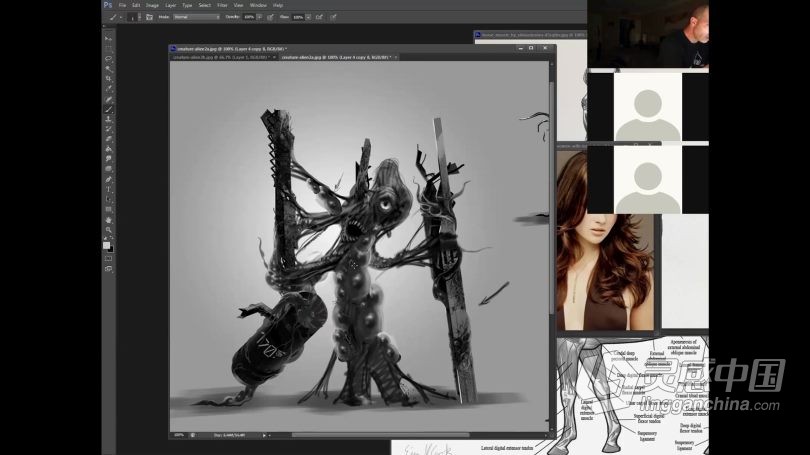Screen dimensions: 810x455
Task: Select the speaker webcam video
Action: pos(648,34)
